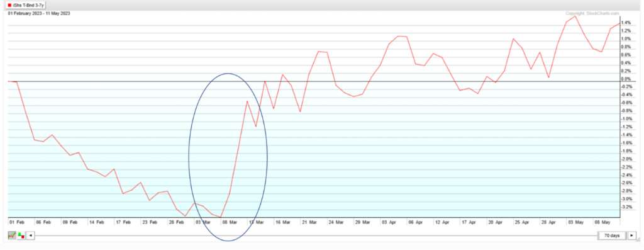Click the 03 Mar axis label
Screen dimensions: 644x250
(x=203, y=222)
